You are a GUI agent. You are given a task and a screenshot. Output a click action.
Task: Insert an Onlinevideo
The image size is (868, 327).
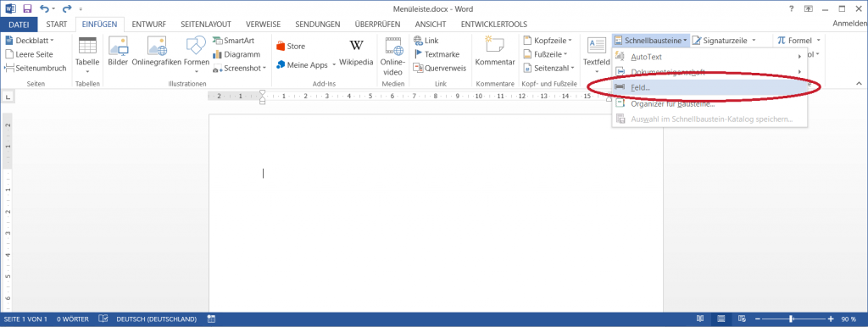click(x=392, y=55)
